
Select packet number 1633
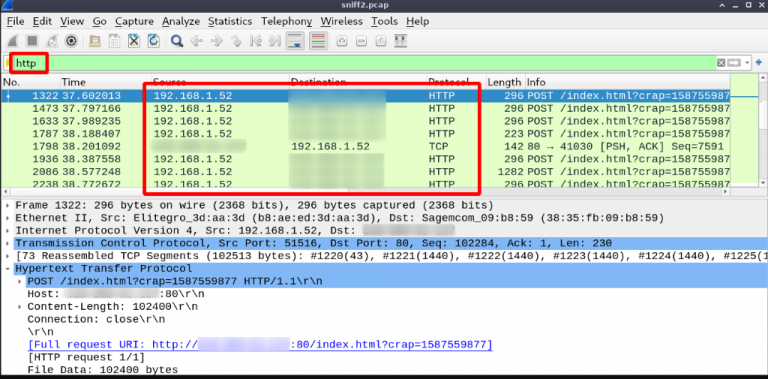[x=366, y=121]
